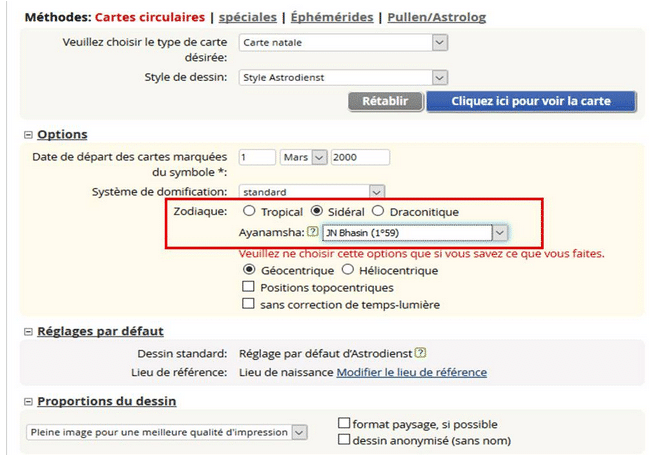The height and width of the screenshot is (458, 667).
Task: Enable Positions topocentriques checkbox
Action: (248, 287)
